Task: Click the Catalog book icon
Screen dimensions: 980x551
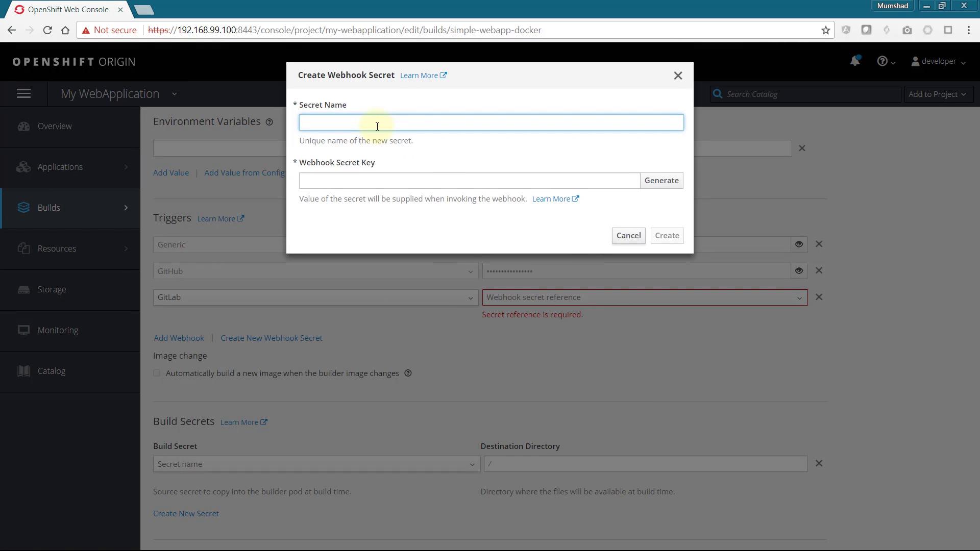Action: (23, 371)
